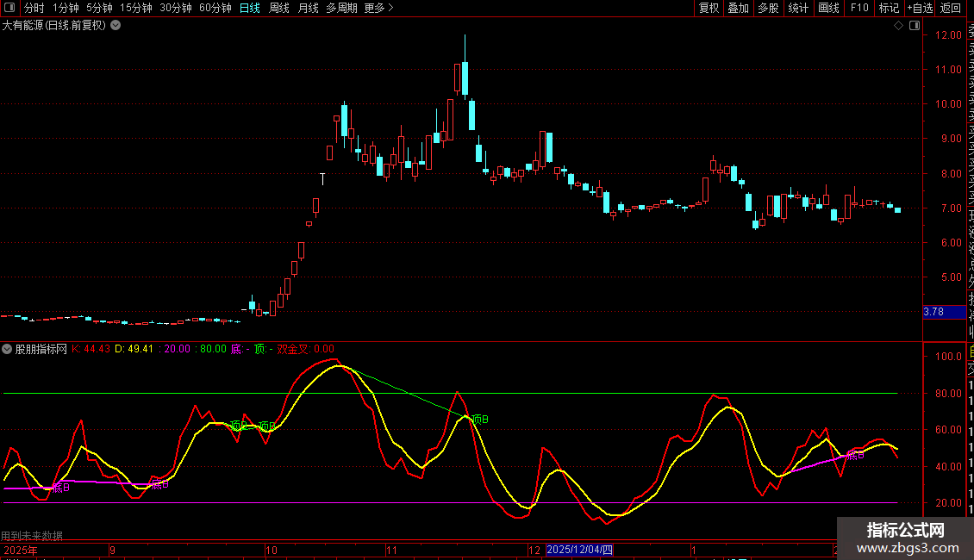Expand the 股朋指标网 indicator dropdown arrow

(8, 349)
